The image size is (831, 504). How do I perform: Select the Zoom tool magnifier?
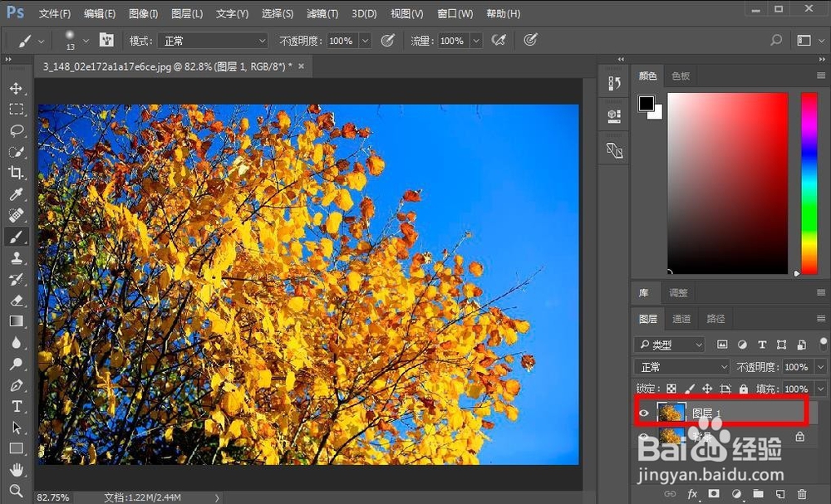point(16,491)
